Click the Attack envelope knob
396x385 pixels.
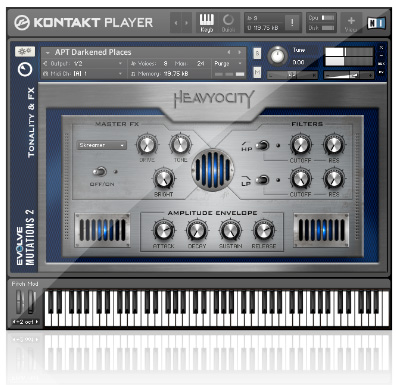(x=163, y=230)
